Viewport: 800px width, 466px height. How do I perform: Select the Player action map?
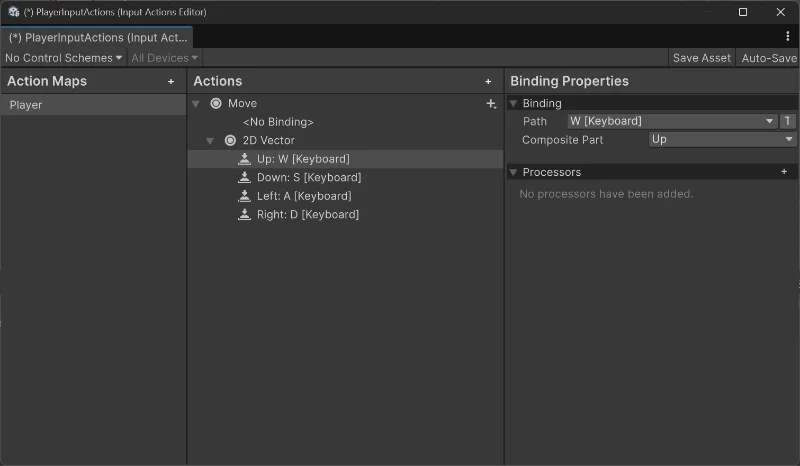93,104
